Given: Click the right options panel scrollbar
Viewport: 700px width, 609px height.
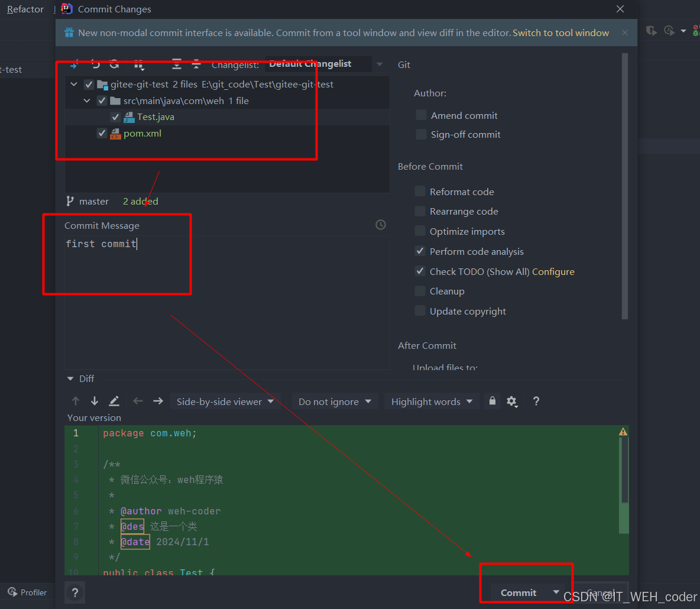Looking at the screenshot, I should click(x=624, y=186).
